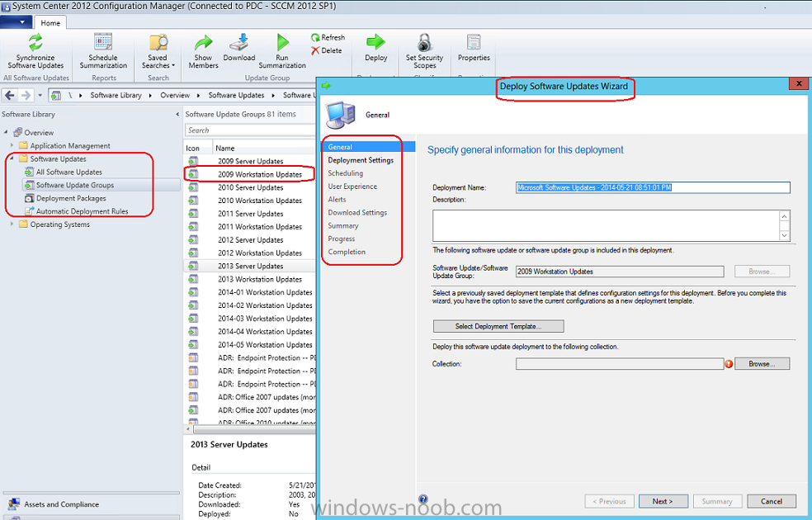Go back with the navigation arrow

(10, 95)
